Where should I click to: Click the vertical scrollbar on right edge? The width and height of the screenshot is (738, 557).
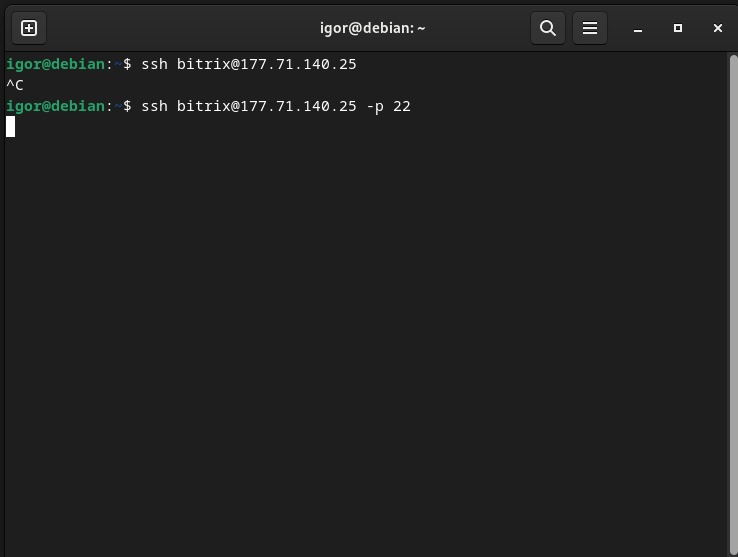[733, 300]
